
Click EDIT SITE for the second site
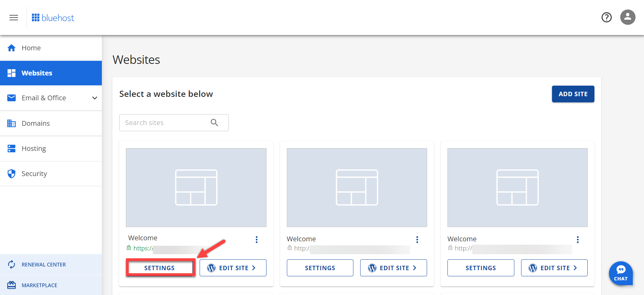tap(393, 268)
